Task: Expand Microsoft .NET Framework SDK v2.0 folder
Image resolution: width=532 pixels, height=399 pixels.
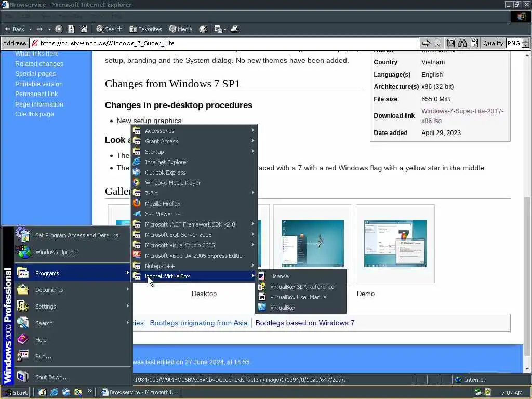Action: point(194,224)
